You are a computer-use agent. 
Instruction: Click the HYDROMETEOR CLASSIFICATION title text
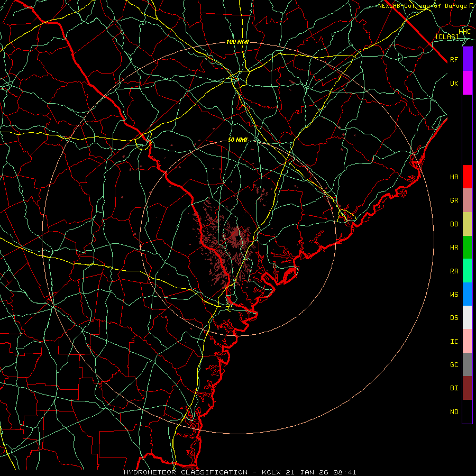click(186, 472)
